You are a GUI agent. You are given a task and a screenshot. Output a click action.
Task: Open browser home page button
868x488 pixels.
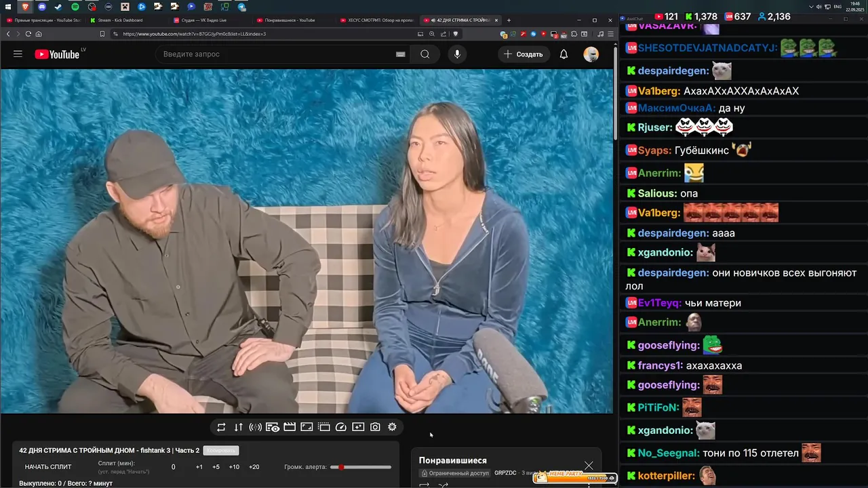(39, 34)
